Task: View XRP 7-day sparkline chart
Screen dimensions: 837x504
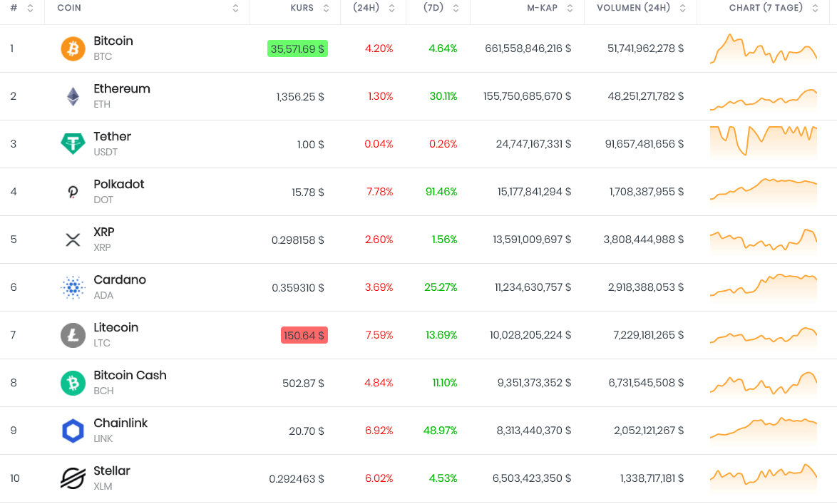Action: pyautogui.click(x=764, y=240)
